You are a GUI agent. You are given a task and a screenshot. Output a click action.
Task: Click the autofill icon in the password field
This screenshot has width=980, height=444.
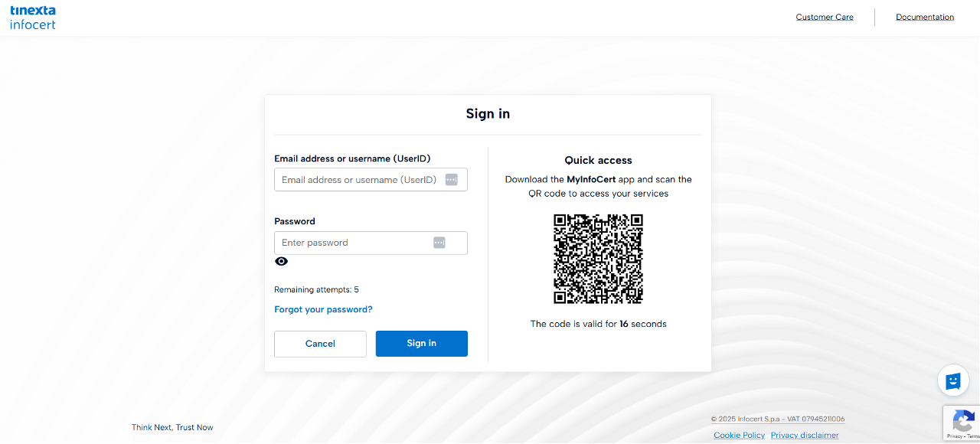(439, 243)
